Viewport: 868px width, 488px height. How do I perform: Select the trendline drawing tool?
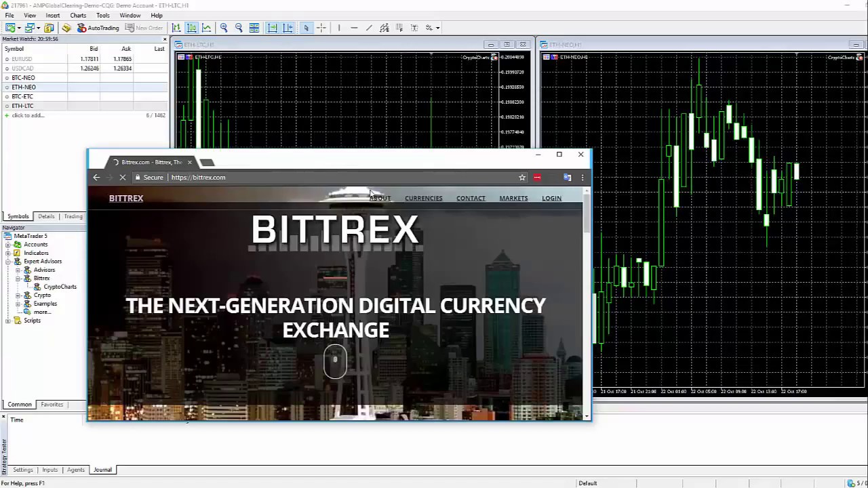tap(369, 28)
